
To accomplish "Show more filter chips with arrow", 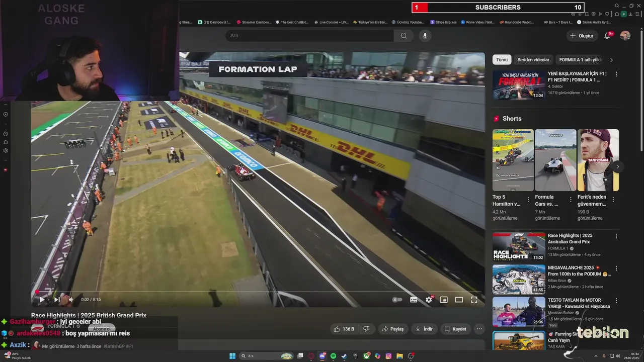I will pos(611,60).
